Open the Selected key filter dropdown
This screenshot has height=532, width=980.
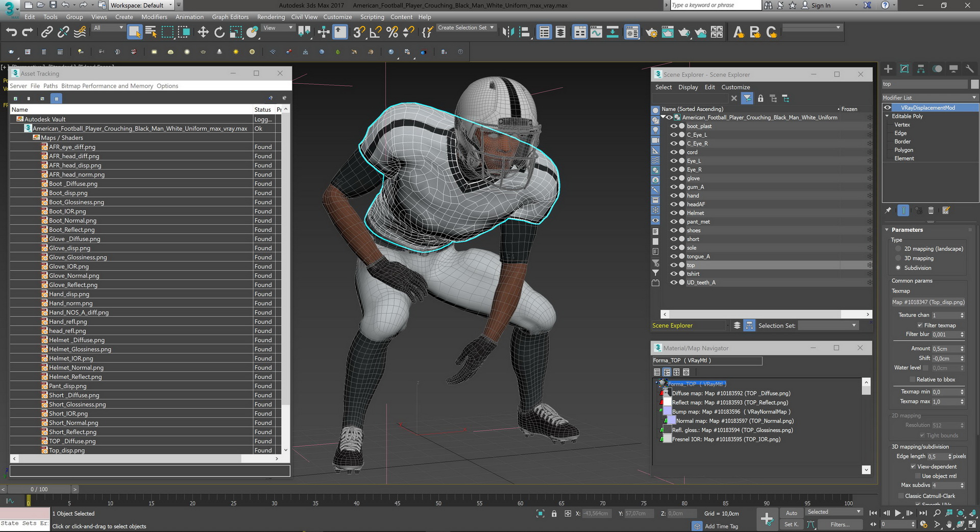click(834, 512)
